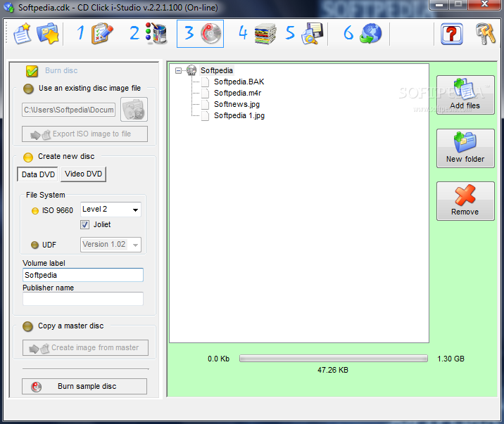
Task: Click the browse disc image file icon
Action: 134,110
